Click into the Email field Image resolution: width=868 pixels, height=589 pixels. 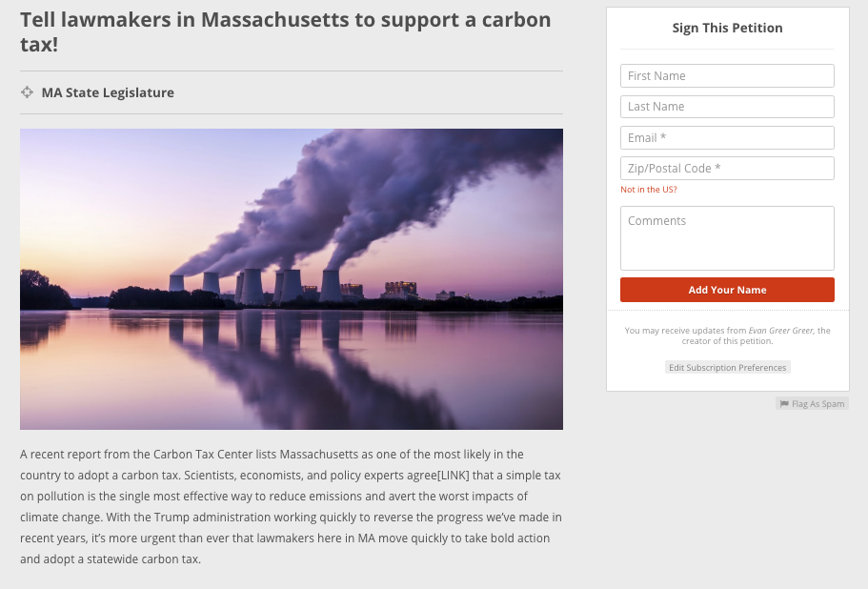727,138
